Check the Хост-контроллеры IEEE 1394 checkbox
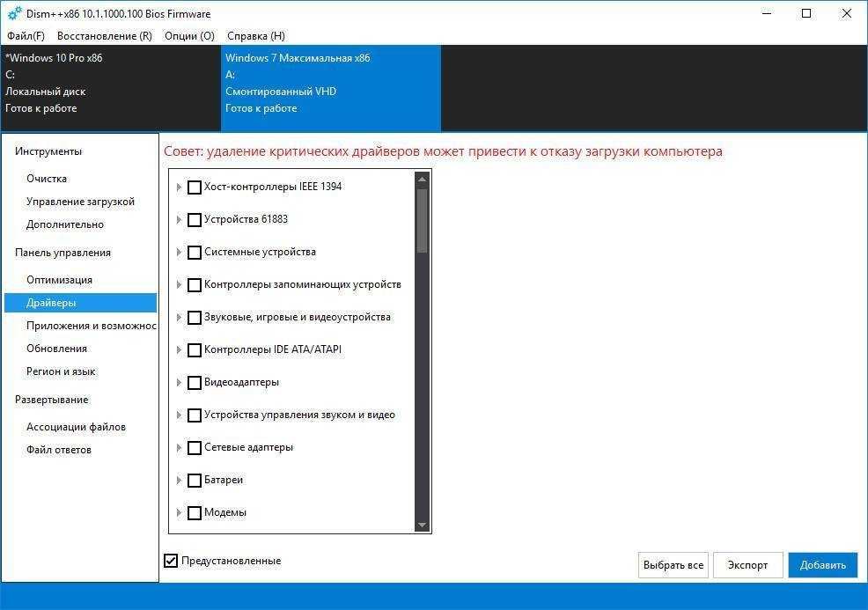The image size is (868, 610). point(195,187)
